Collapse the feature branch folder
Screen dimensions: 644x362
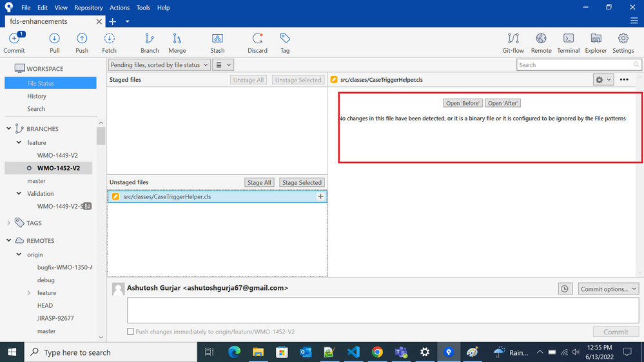tap(19, 142)
